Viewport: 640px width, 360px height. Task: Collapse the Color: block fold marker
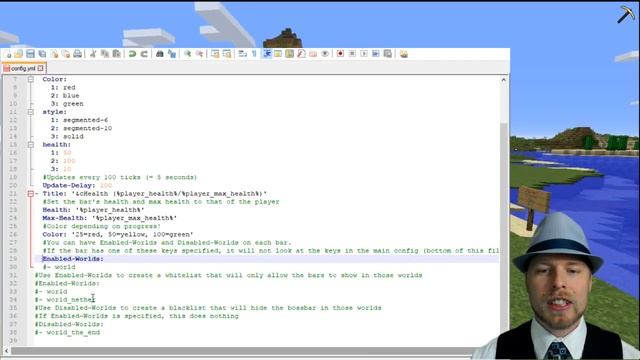pyautogui.click(x=31, y=79)
